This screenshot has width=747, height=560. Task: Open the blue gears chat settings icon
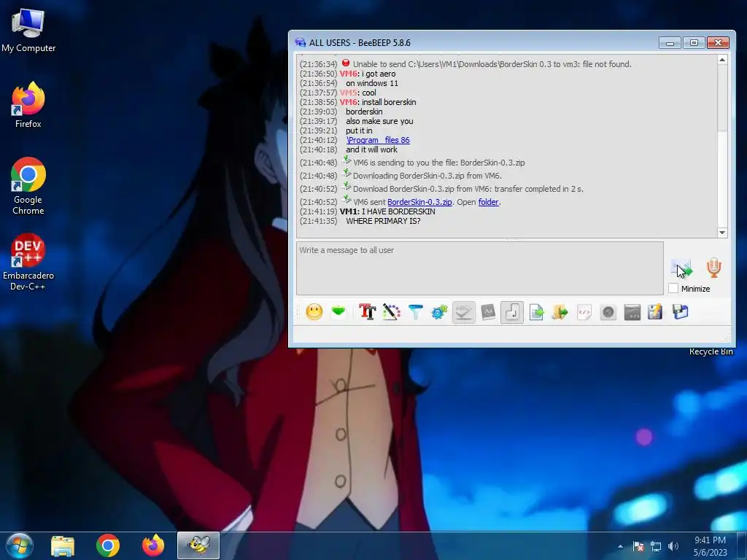[x=439, y=312]
